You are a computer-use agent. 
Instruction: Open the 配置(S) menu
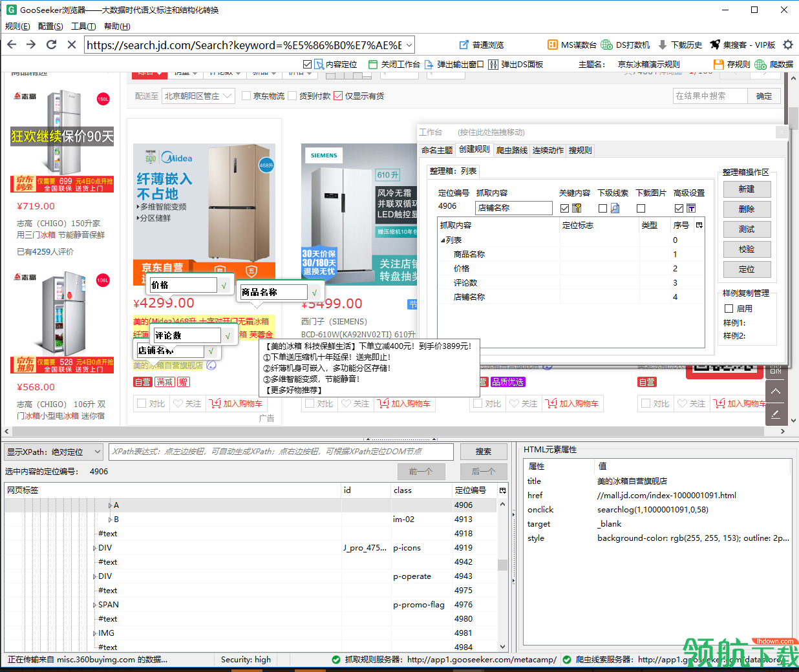click(50, 26)
